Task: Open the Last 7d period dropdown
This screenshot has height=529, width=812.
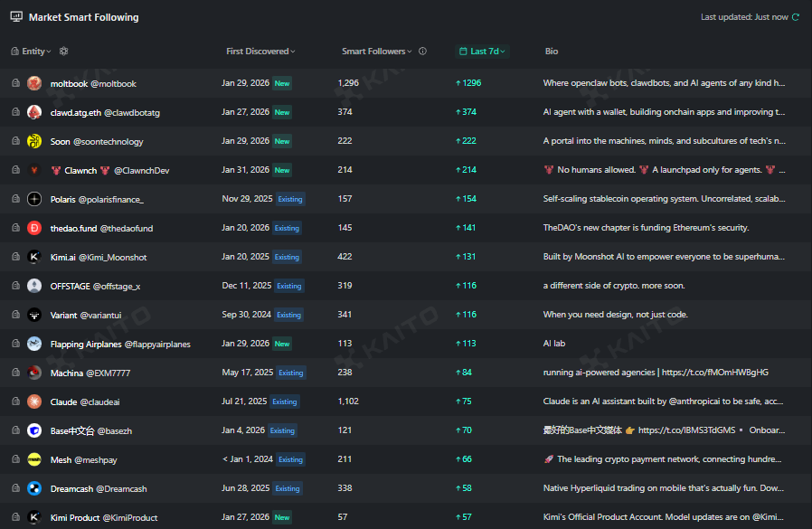Action: pos(482,52)
